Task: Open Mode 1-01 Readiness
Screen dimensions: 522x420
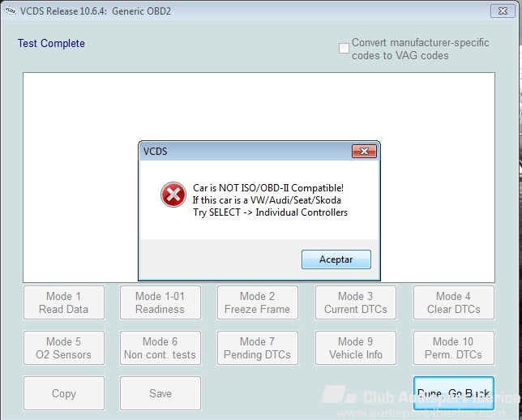Action: pos(160,302)
